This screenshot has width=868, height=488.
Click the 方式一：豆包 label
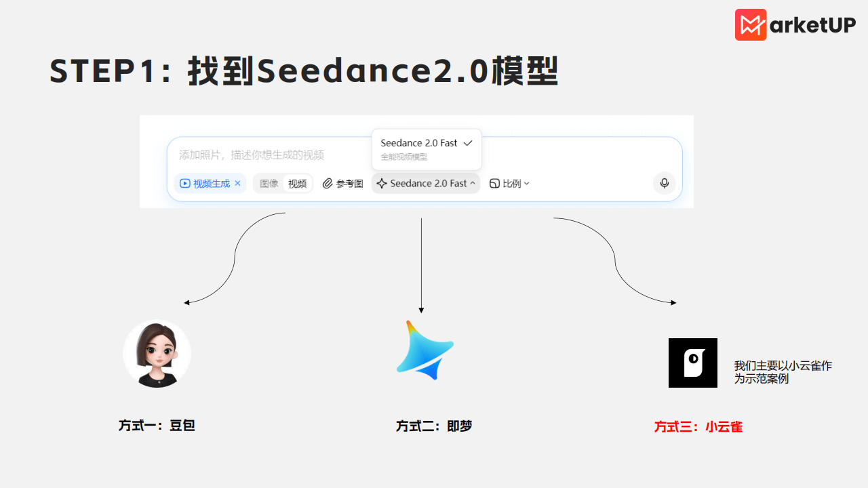157,426
